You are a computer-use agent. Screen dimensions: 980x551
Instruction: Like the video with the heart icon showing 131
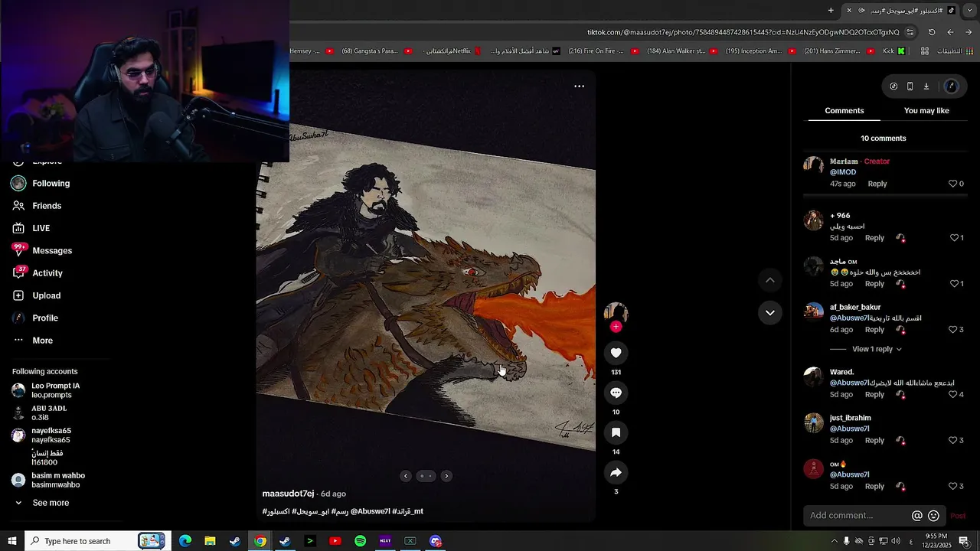point(616,353)
